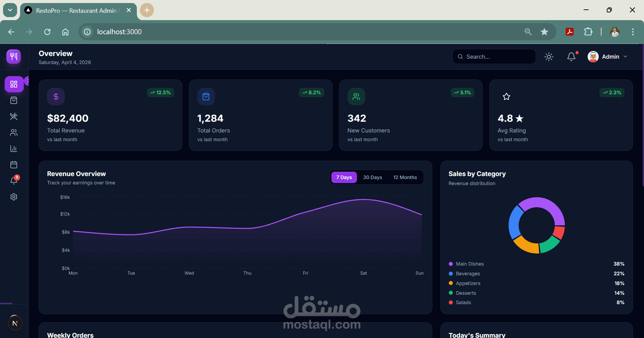Click the Main Dishes legend color dot
This screenshot has width=644, height=338.
click(451, 264)
